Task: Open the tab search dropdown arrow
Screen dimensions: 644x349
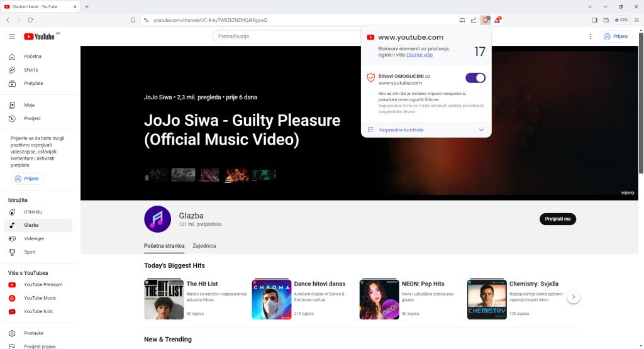Action: pos(590,6)
